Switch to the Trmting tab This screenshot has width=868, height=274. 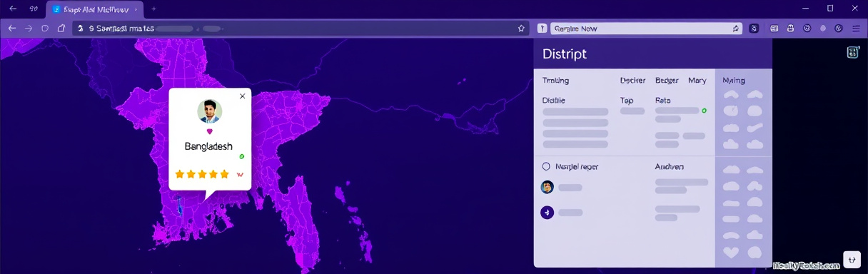click(x=555, y=81)
